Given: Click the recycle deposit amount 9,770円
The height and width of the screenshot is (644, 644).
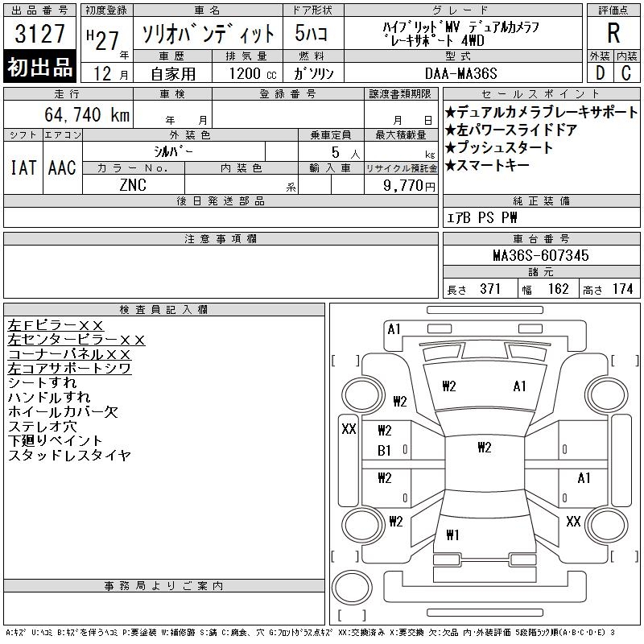Looking at the screenshot, I should coord(402,185).
